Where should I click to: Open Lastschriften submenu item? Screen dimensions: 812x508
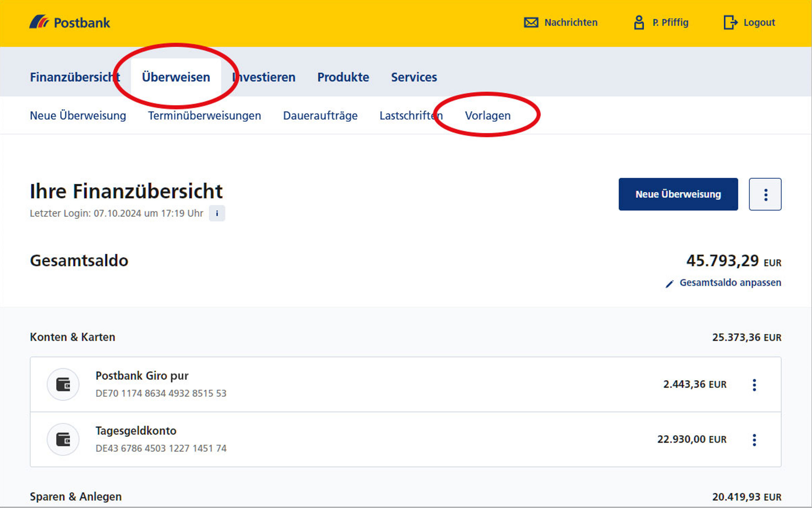pos(411,116)
